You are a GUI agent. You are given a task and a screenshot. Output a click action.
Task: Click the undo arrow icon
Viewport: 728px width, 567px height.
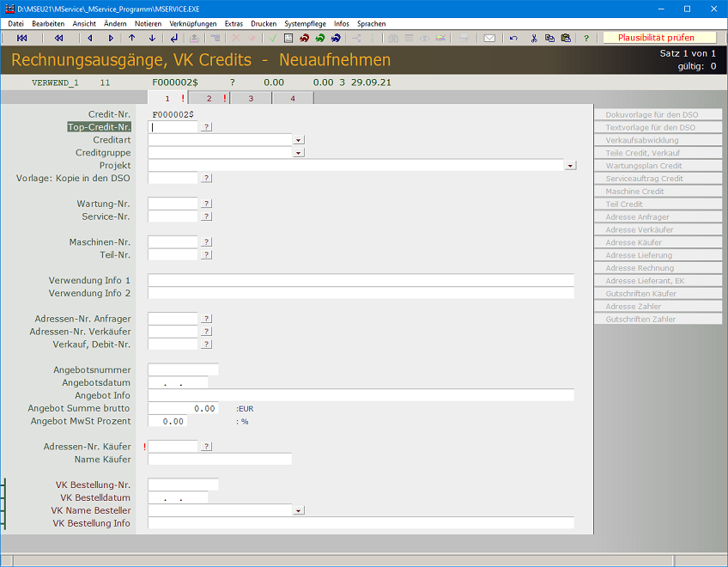click(513, 38)
